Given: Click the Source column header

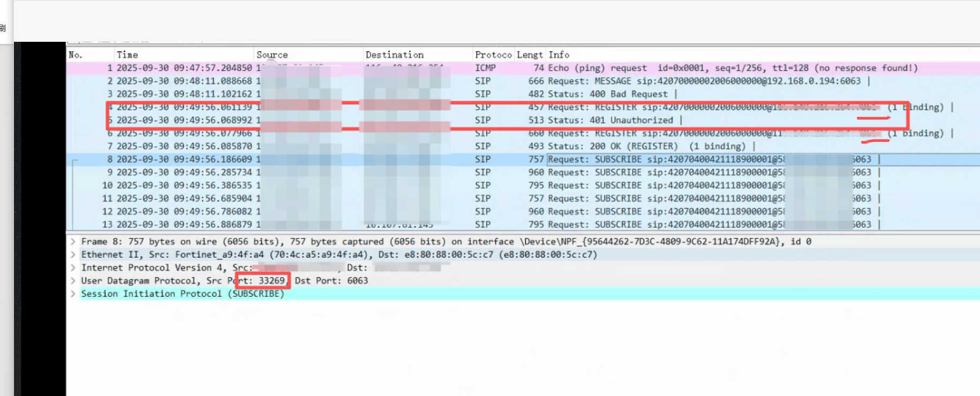Looking at the screenshot, I should (272, 55).
